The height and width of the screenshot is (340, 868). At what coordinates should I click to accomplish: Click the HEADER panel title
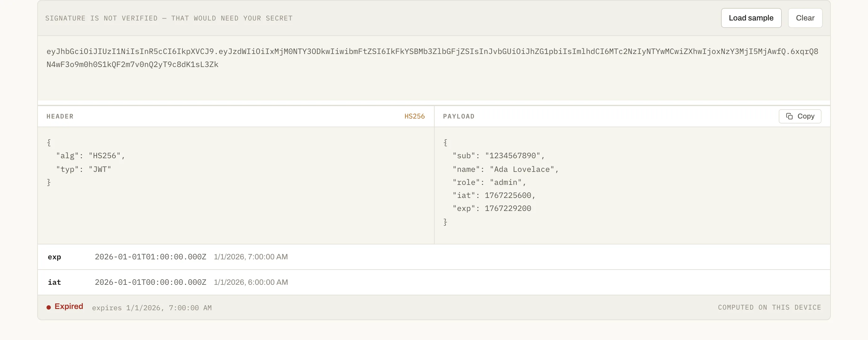point(60,116)
